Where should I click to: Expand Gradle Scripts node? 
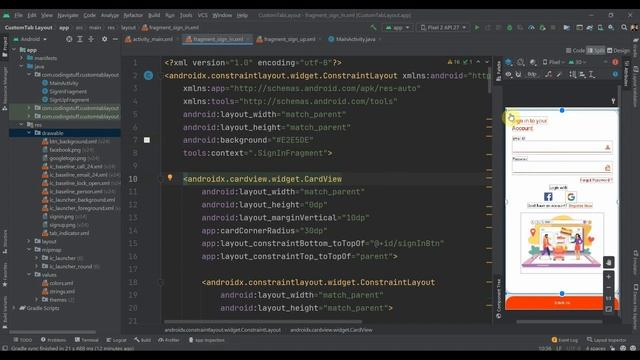(14, 308)
